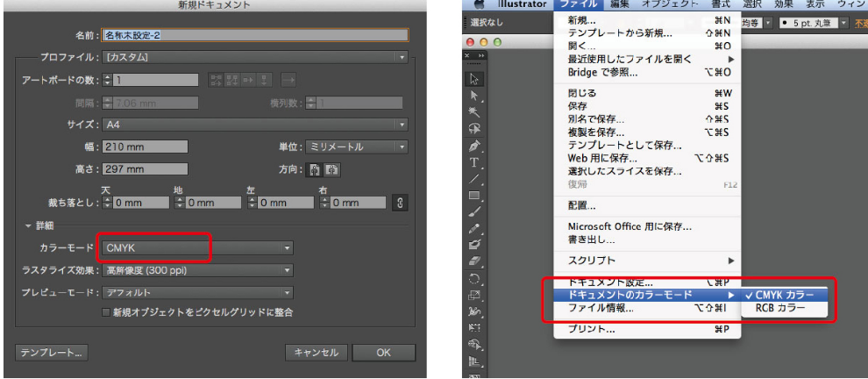Open the ファイル menu
The width and height of the screenshot is (868, 379).
click(x=579, y=4)
